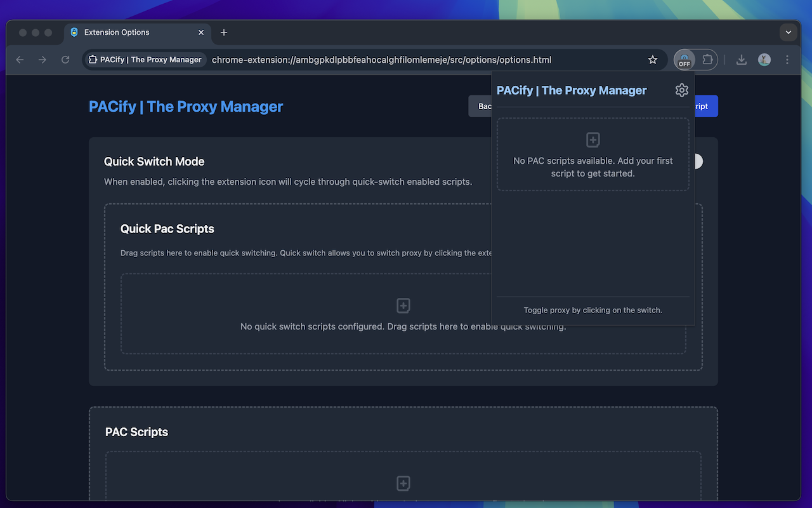Image resolution: width=812 pixels, height=508 pixels.
Task: Open the Chrome extensions puzzle menu
Action: 707,60
